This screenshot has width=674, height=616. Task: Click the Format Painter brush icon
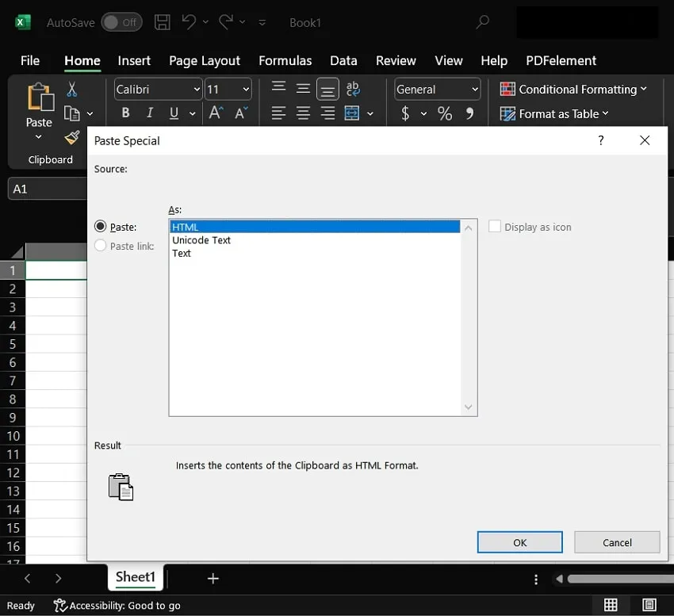click(x=72, y=137)
